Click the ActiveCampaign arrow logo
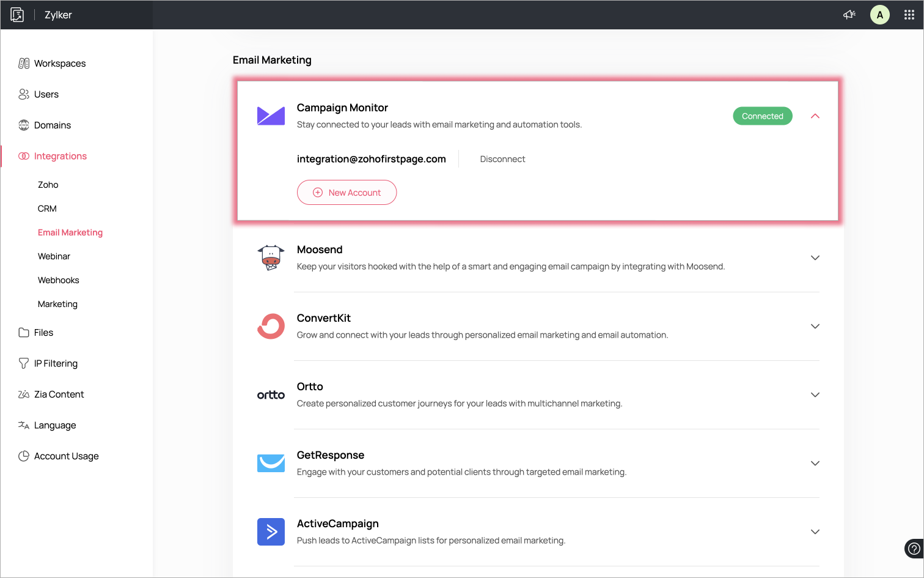Viewport: 924px width, 578px height. (271, 532)
